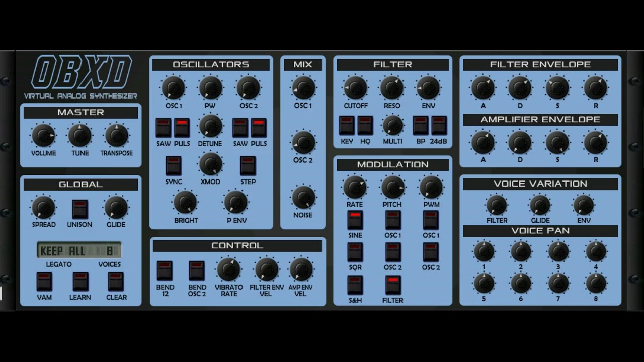
Task: Click Amplifier Envelope decay D knob
Action: click(520, 143)
